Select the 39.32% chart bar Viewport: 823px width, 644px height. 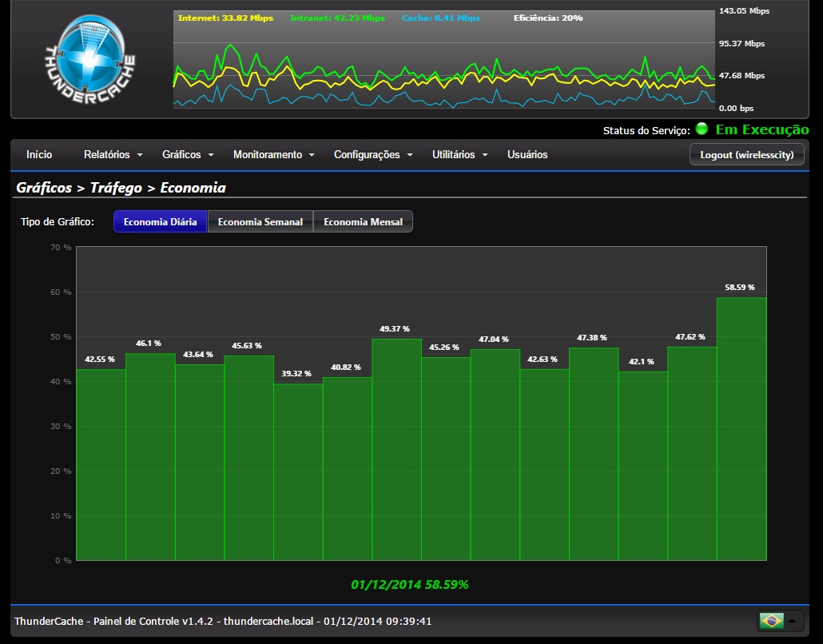298,471
